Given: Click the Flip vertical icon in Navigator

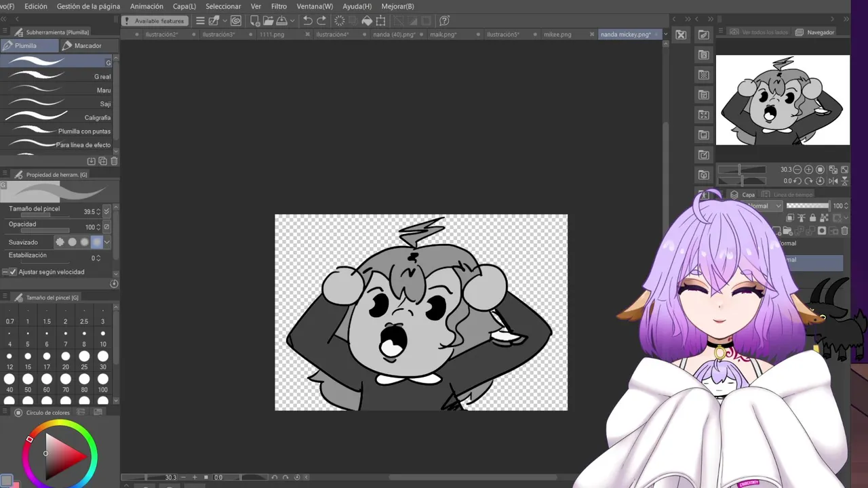Looking at the screenshot, I should [x=844, y=181].
